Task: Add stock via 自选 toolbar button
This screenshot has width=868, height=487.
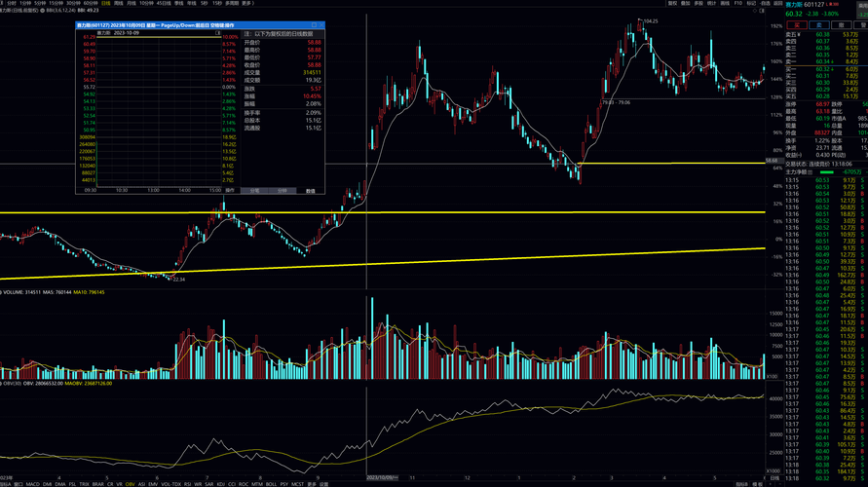Action: (x=765, y=3)
